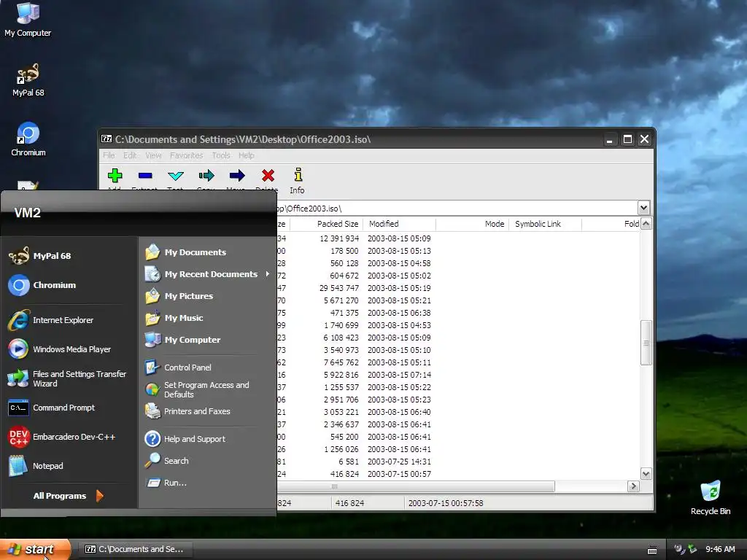
Task: Open the Tools menu in 7-Zip
Action: (220, 155)
